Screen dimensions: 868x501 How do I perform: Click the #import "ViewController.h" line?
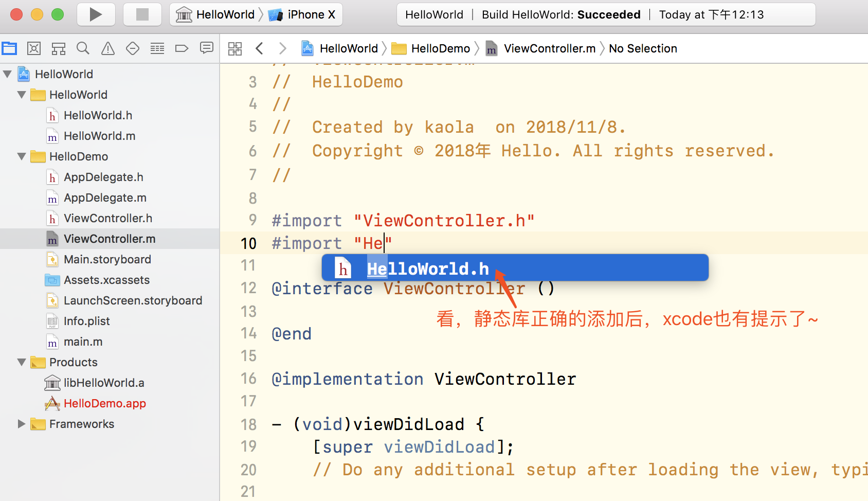pos(403,221)
